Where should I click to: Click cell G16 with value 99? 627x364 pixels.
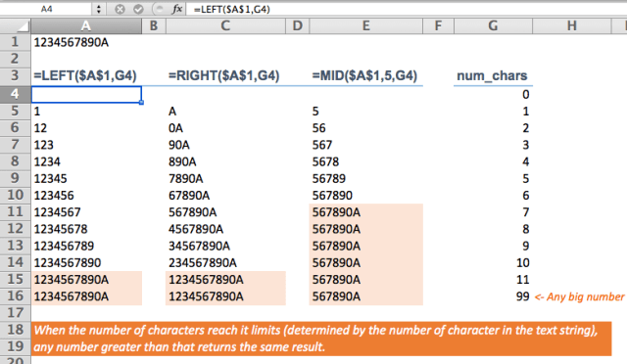click(x=493, y=296)
